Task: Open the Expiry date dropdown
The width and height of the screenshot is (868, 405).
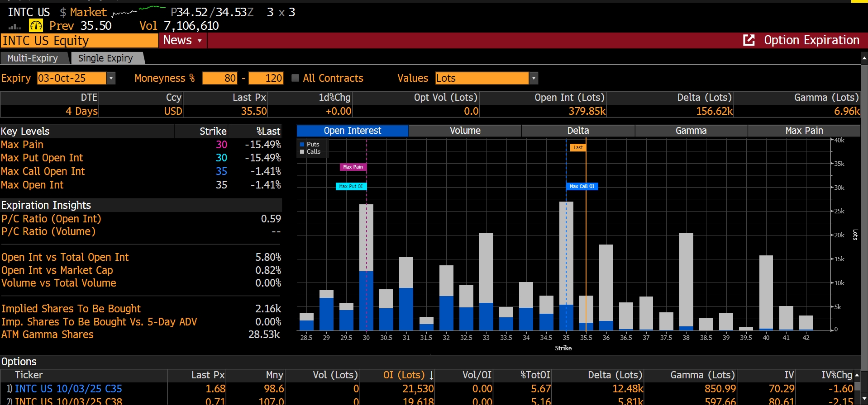Action: click(x=111, y=78)
